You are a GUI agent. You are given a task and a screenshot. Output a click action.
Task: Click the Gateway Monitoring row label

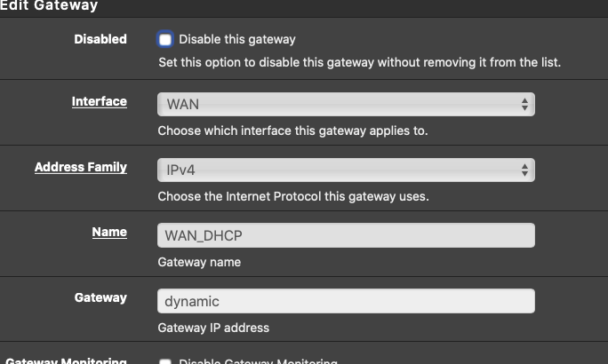click(x=66, y=361)
